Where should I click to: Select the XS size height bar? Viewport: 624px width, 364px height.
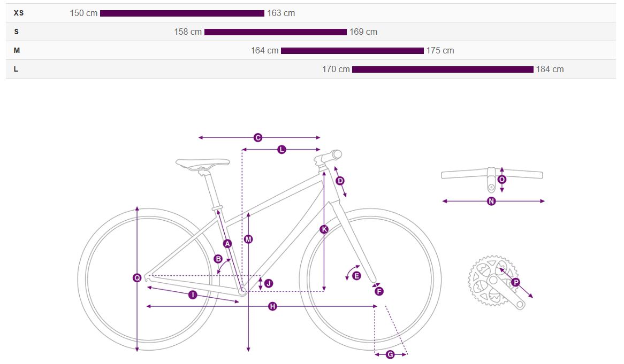(x=182, y=13)
